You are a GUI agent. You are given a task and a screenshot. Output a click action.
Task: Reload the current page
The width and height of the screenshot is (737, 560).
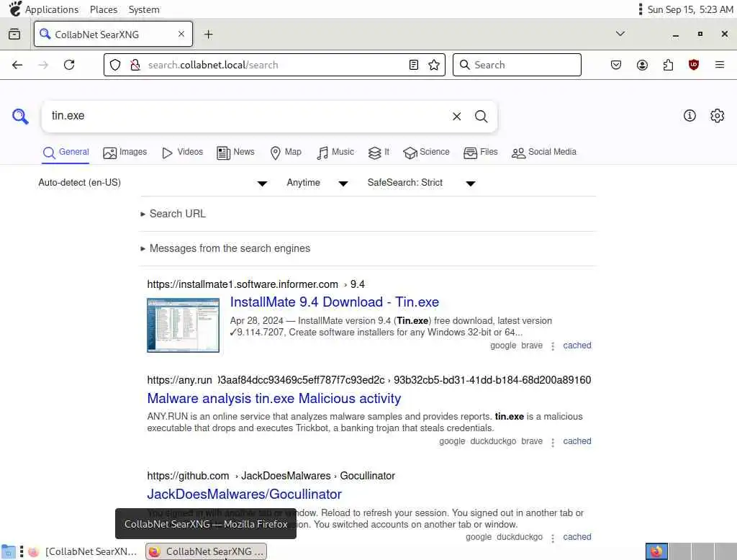[x=69, y=65]
